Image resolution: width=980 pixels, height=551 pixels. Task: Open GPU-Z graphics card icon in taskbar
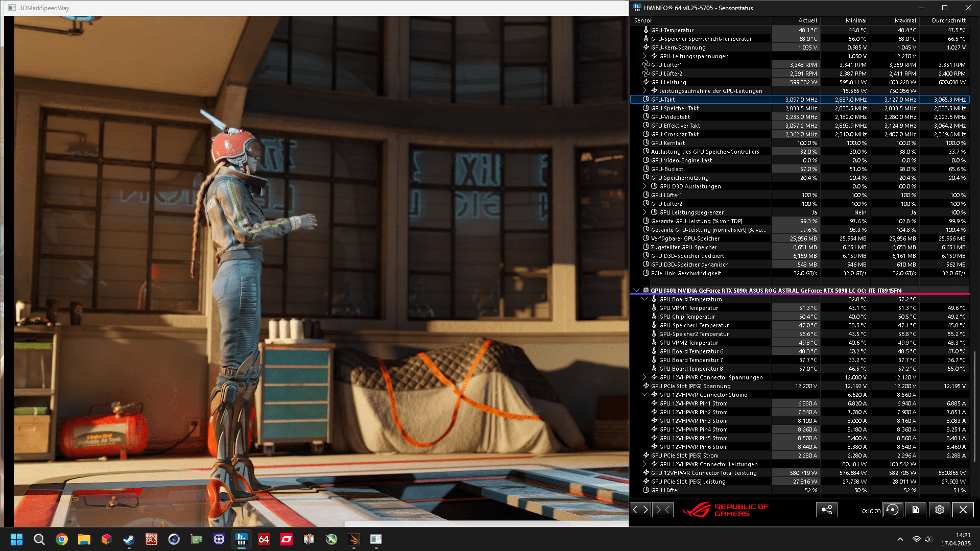coord(197,539)
